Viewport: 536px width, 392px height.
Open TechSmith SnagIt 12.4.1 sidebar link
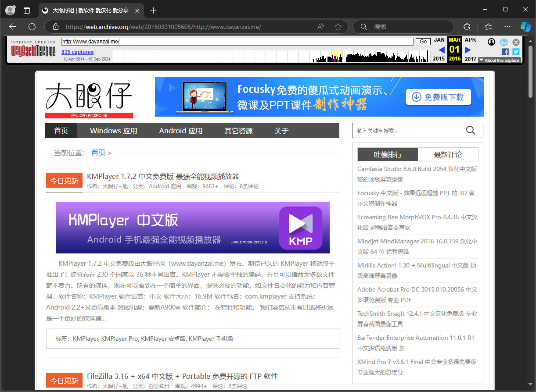coord(417,319)
